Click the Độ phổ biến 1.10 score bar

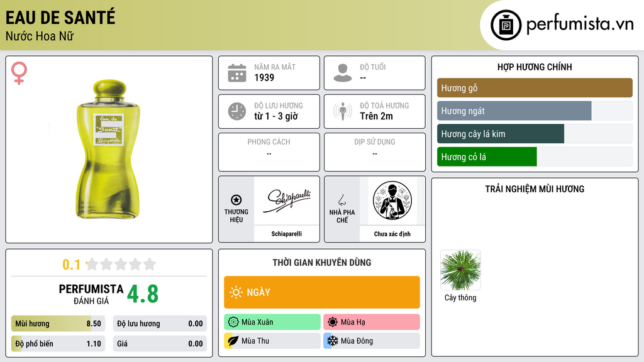[58, 344]
